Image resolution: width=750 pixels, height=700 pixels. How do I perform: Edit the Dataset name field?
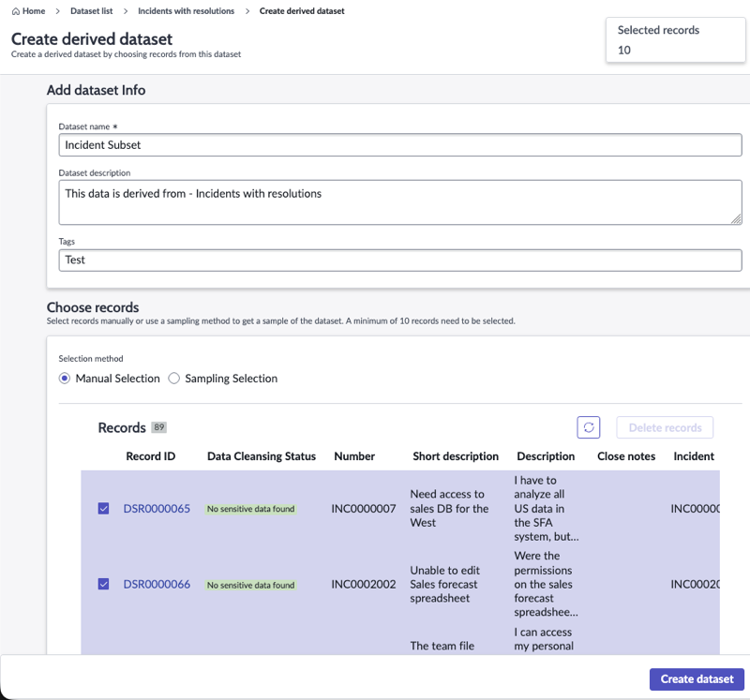click(x=400, y=145)
